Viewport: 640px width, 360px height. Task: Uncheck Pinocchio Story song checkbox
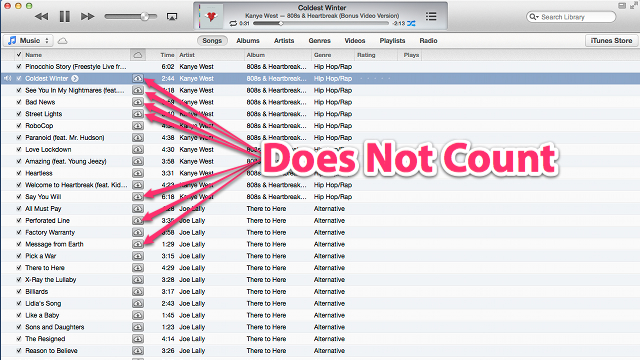point(18,67)
